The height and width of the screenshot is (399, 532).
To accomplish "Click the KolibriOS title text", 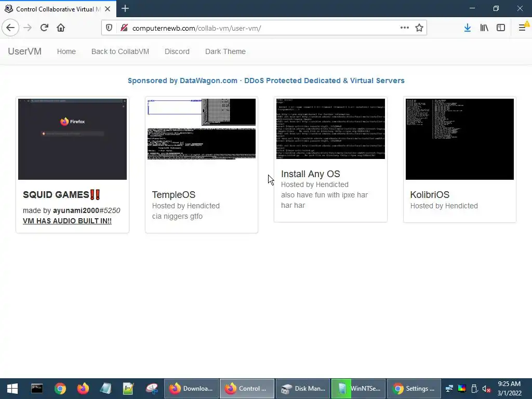I will [430, 194].
